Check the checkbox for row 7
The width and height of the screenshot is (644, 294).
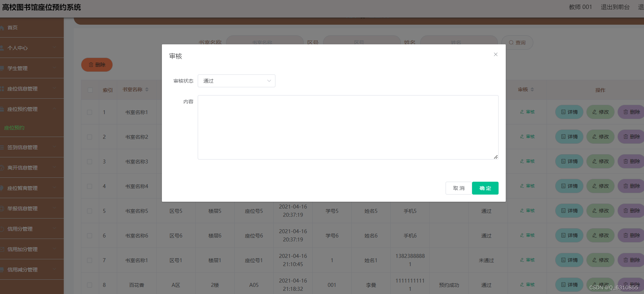(x=90, y=260)
